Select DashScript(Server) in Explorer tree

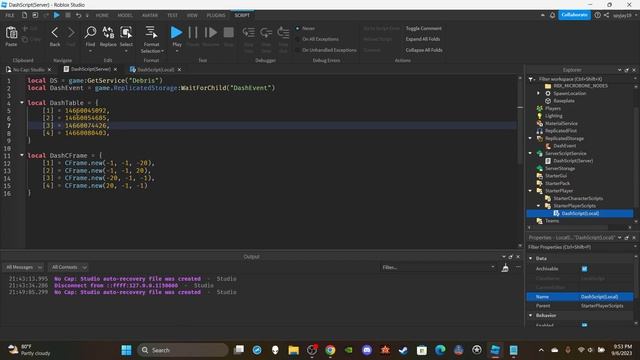573,161
